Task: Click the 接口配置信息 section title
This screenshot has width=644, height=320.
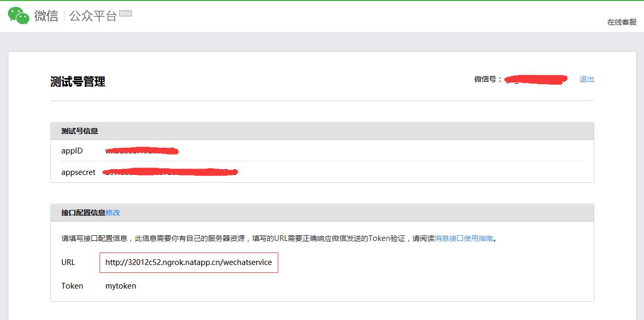Action: click(83, 213)
